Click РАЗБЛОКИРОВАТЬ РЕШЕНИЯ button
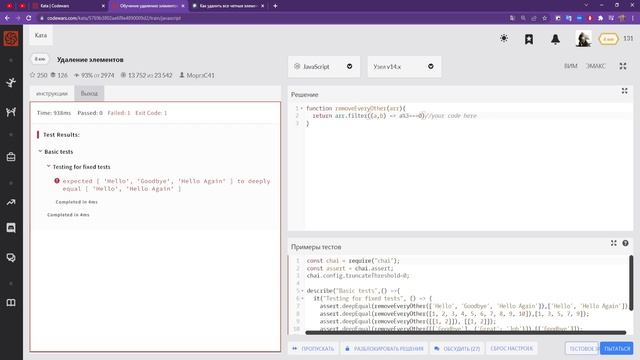The width and height of the screenshot is (640, 360). pos(384,349)
